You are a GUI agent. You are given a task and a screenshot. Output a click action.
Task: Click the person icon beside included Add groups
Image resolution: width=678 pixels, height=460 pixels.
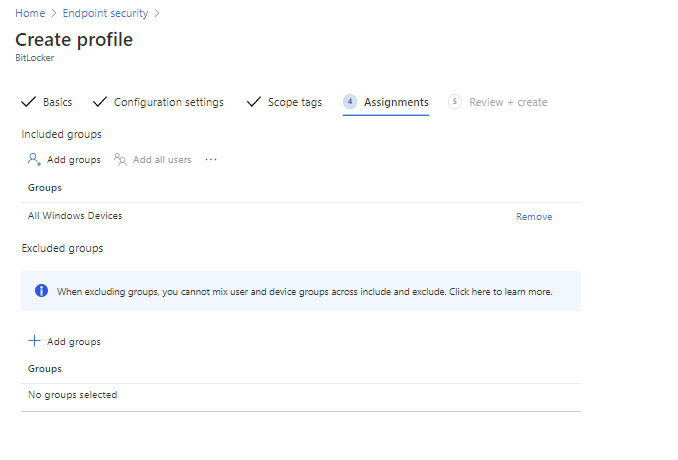point(34,159)
